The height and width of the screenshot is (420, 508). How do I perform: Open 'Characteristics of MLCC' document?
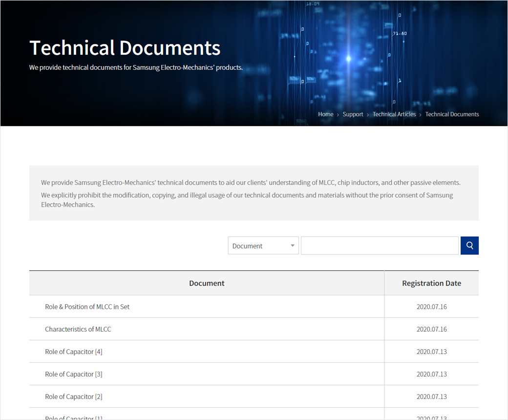pyautogui.click(x=78, y=329)
